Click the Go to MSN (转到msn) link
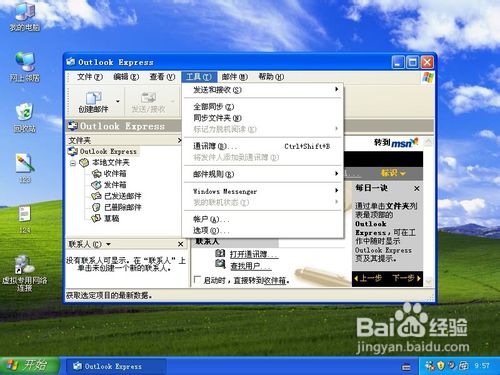 pos(396,143)
